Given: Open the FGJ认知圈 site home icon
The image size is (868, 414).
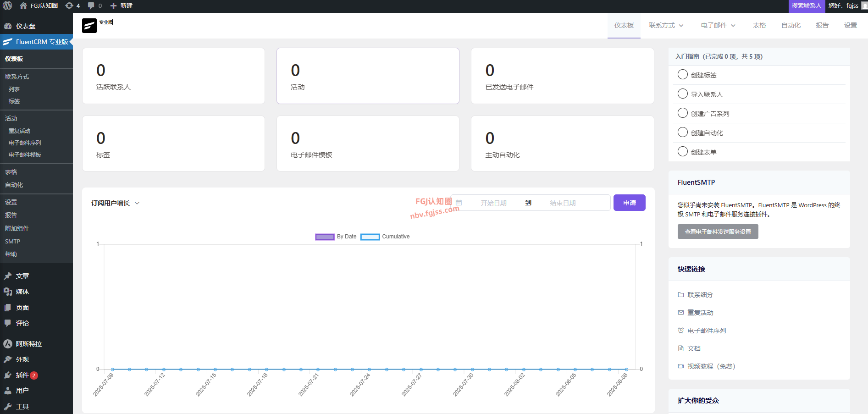Looking at the screenshot, I should [23, 6].
